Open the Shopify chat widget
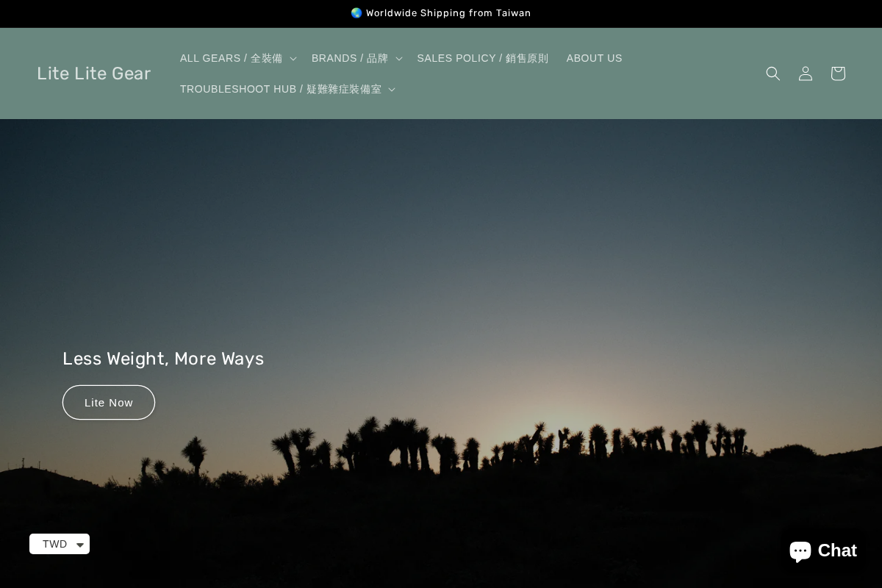 click(x=822, y=550)
